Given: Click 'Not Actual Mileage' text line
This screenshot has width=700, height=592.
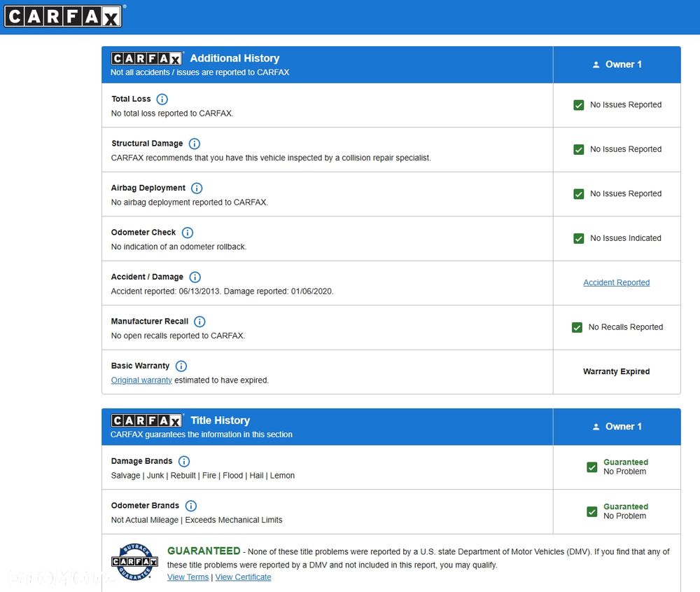Looking at the screenshot, I should click(x=197, y=520).
